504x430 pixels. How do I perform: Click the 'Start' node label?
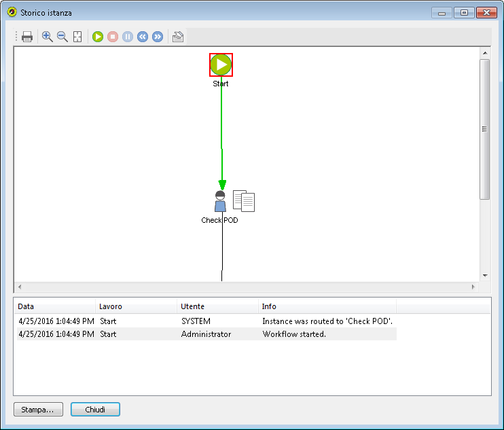click(x=221, y=84)
